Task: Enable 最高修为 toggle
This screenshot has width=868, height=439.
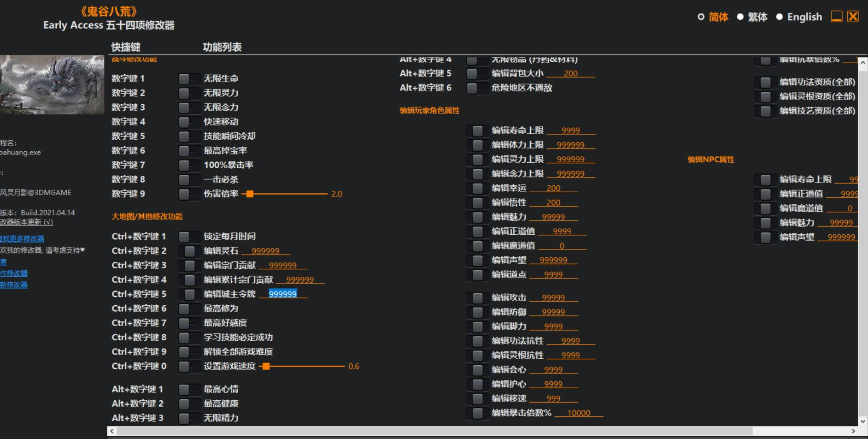Action: click(x=189, y=308)
